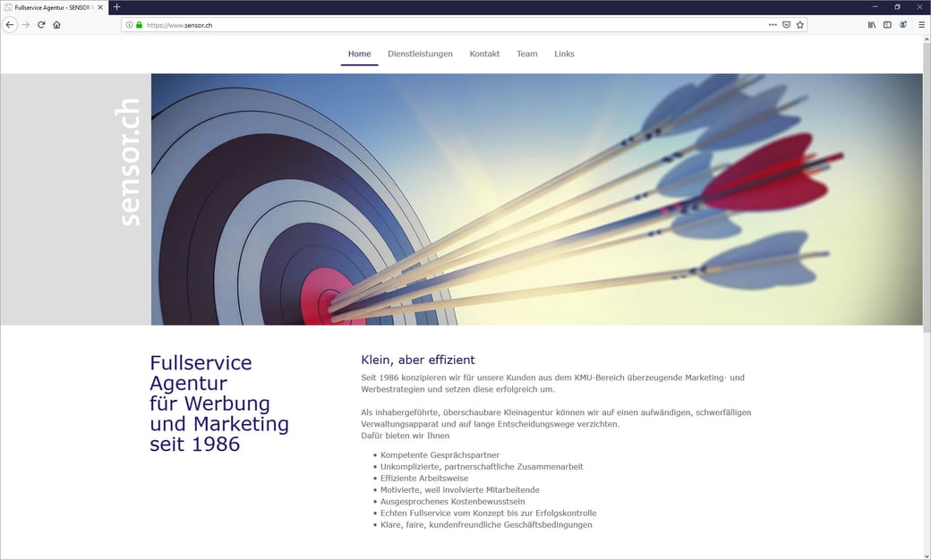Open the Firefox account icon
This screenshot has width=931, height=560.
(902, 25)
